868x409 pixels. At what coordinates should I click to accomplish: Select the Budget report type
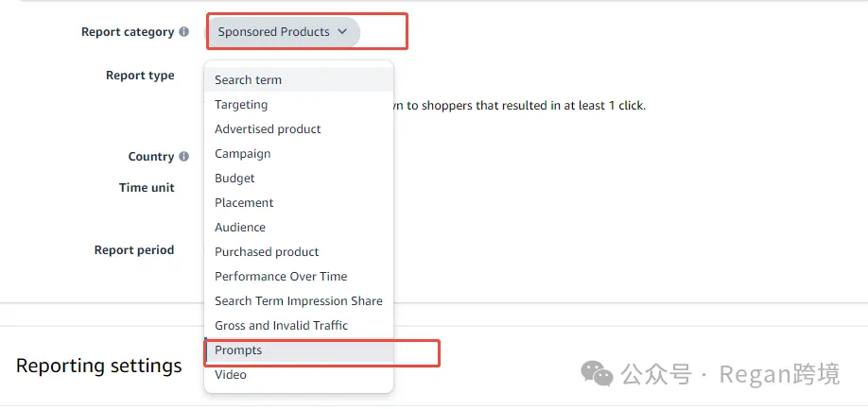click(234, 179)
